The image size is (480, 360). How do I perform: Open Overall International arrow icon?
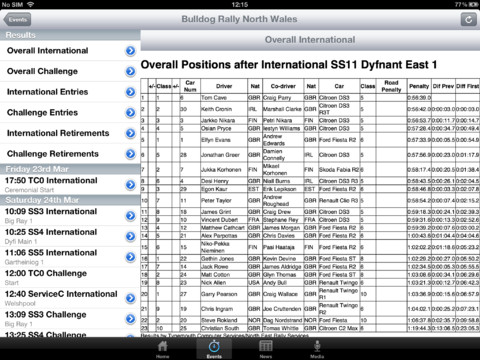(x=131, y=51)
